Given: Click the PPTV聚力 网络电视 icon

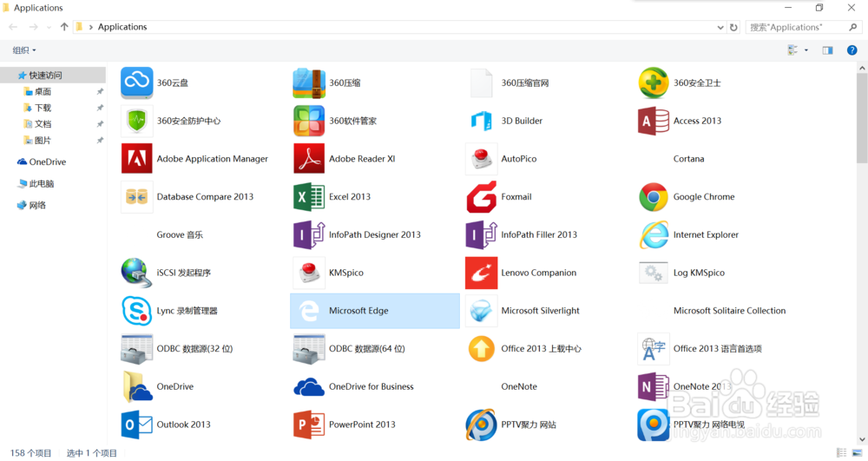Looking at the screenshot, I should pyautogui.click(x=654, y=425).
